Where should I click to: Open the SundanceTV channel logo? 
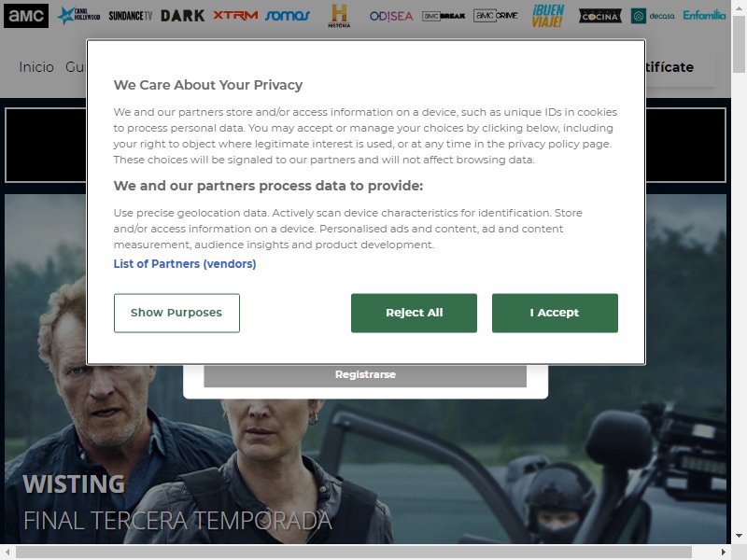(x=131, y=16)
